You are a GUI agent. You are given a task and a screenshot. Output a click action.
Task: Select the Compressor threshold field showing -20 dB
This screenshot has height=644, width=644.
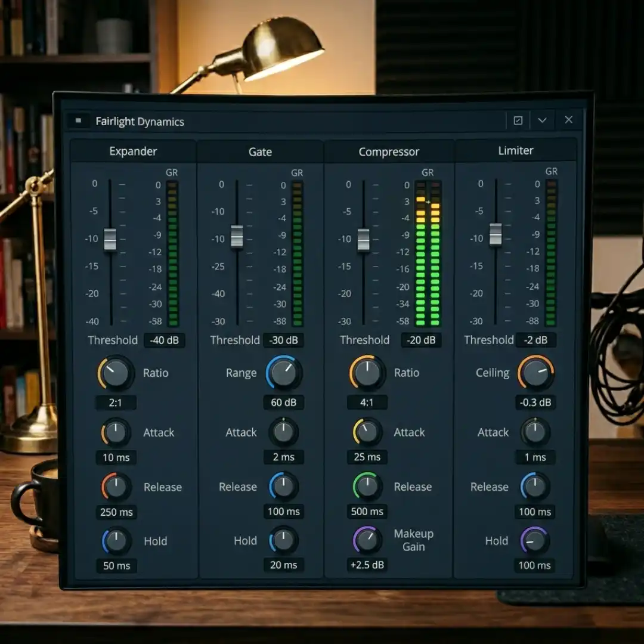(421, 340)
